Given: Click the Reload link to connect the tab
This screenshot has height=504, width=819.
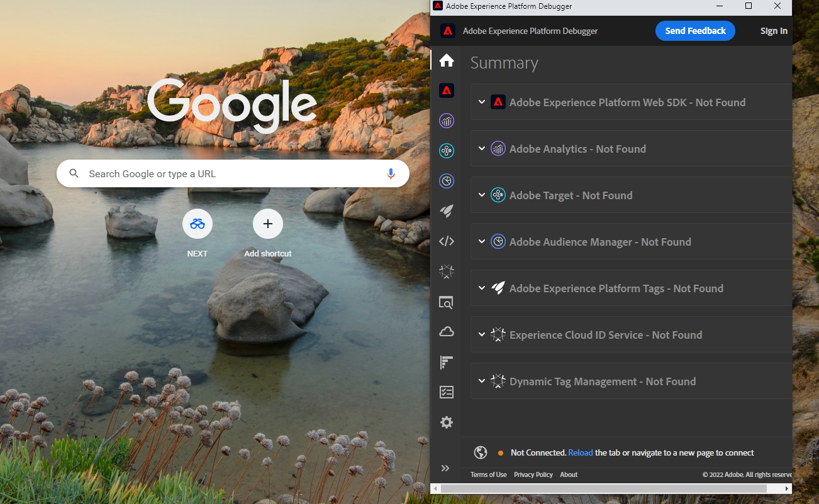Looking at the screenshot, I should [x=580, y=452].
